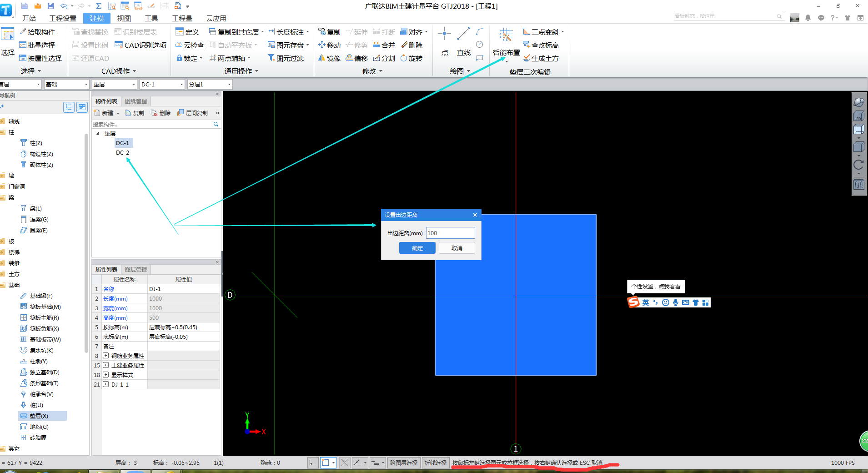Click the save icon in quick access toolbar
The image size is (868, 473).
click(x=50, y=6)
